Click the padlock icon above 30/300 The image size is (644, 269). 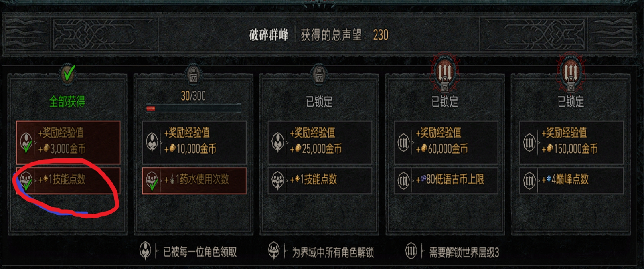[x=193, y=74]
